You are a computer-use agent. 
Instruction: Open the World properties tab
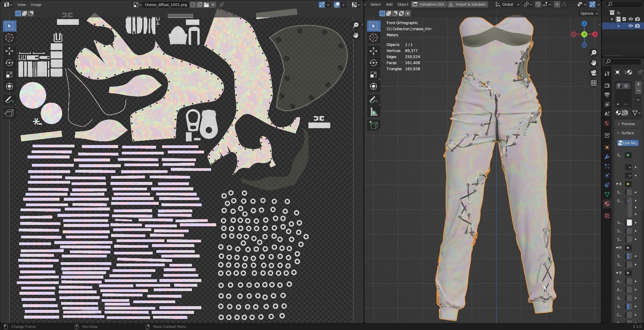click(607, 123)
